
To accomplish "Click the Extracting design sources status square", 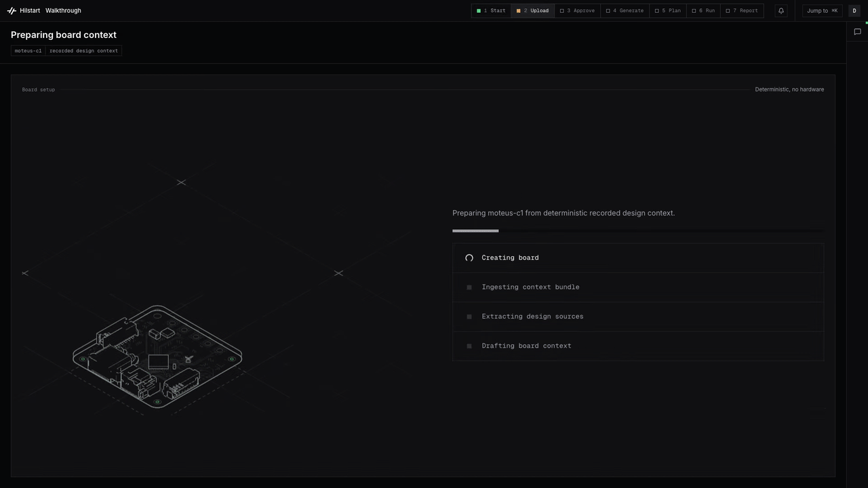I will click(x=469, y=317).
